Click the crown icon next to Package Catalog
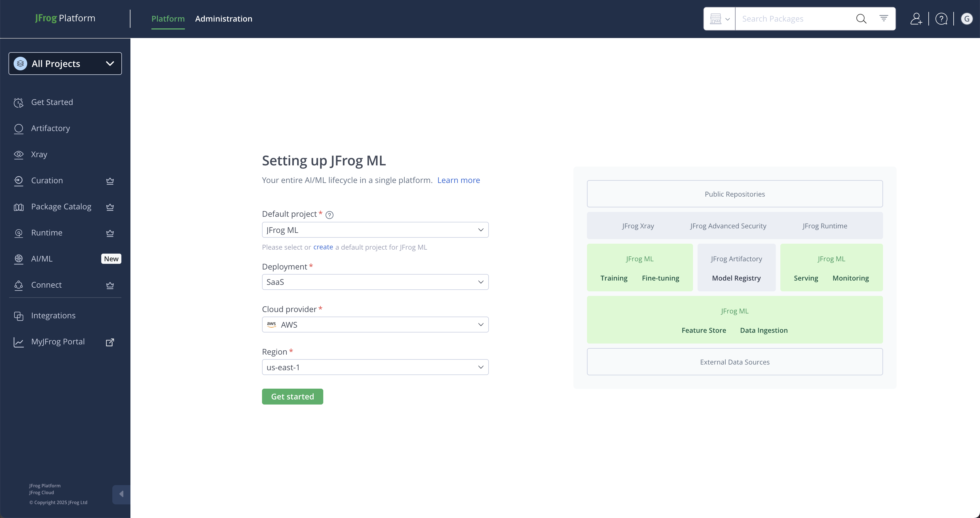Screen dimensions: 980x518 (110, 207)
